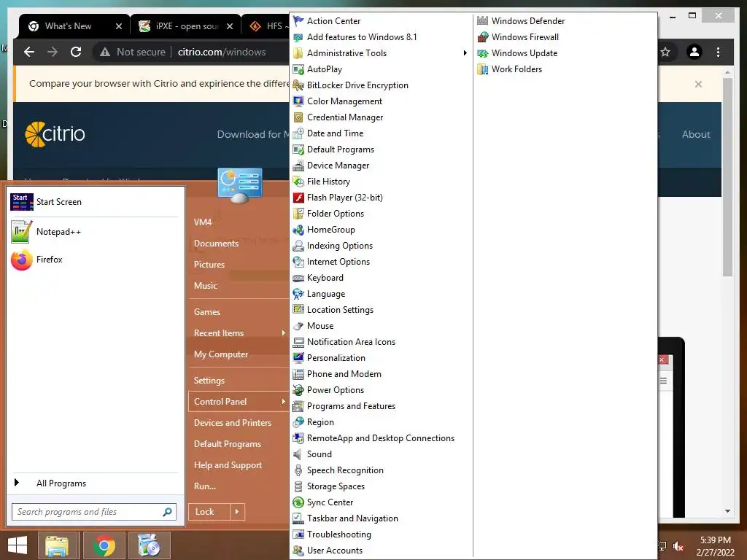The image size is (747, 560).
Task: Open RemoteApp and Desktop Connections entry
Action: [381, 438]
